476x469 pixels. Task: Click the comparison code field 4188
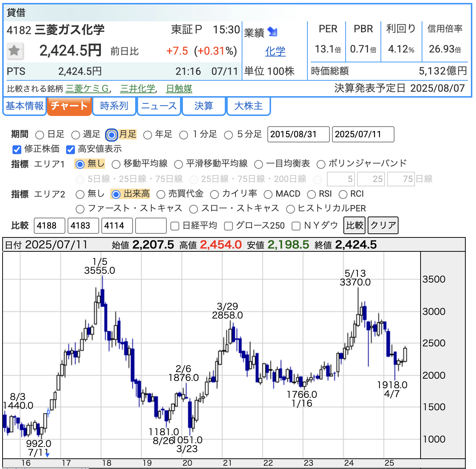50,226
